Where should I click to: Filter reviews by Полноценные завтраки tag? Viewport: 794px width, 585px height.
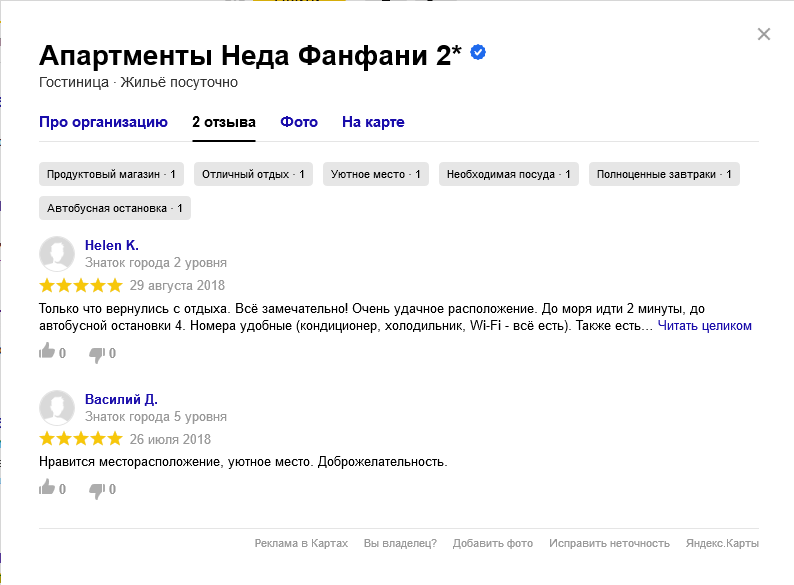[664, 174]
